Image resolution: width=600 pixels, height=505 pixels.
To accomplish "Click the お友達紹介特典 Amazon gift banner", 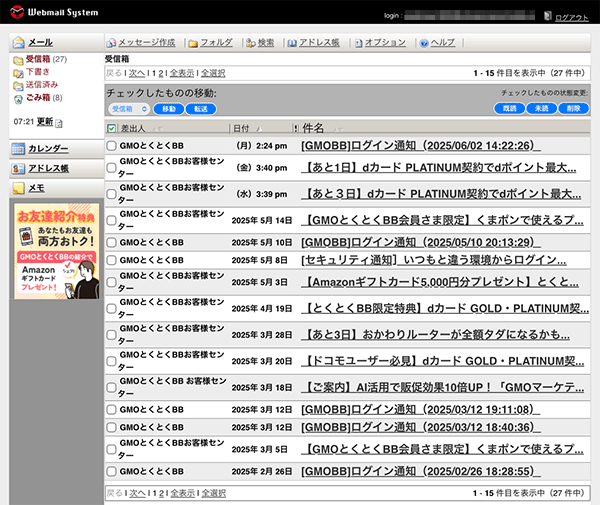I will click(x=57, y=251).
